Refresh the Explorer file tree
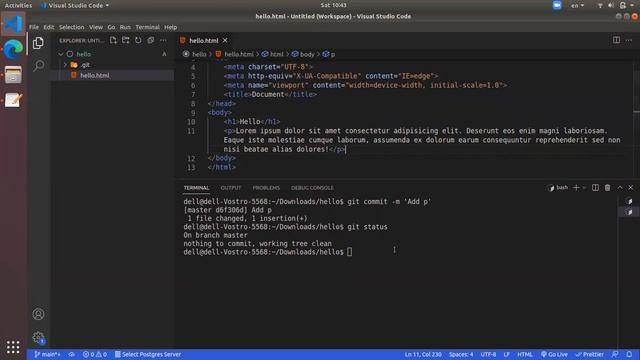 coord(138,40)
